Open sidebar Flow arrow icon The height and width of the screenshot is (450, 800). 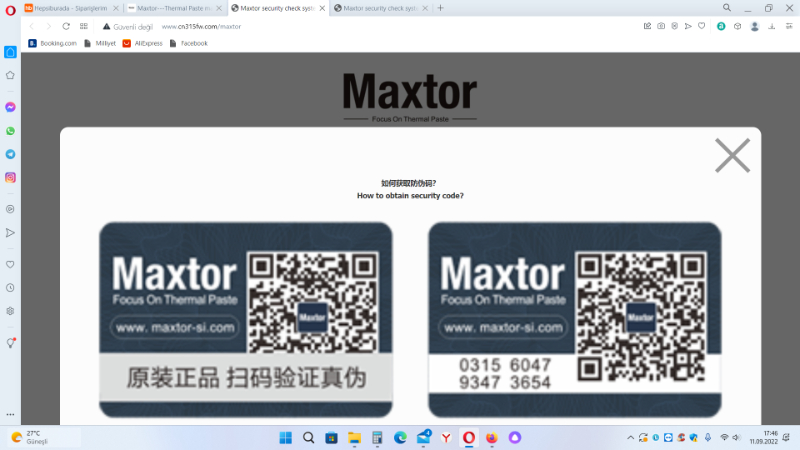[10, 233]
